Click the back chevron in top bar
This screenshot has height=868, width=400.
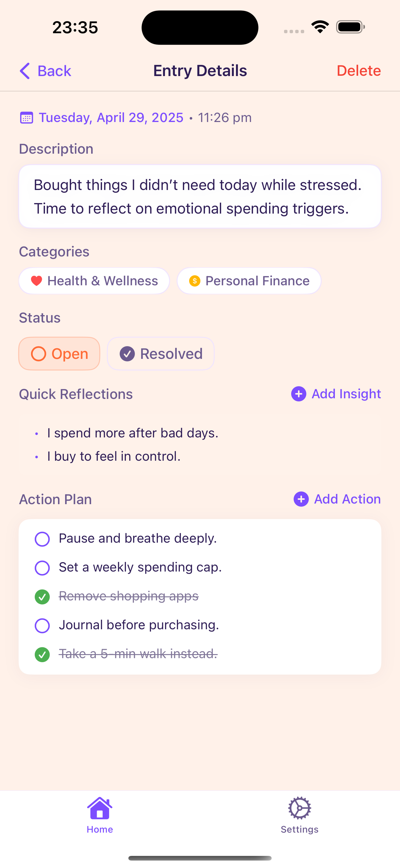pyautogui.click(x=24, y=70)
